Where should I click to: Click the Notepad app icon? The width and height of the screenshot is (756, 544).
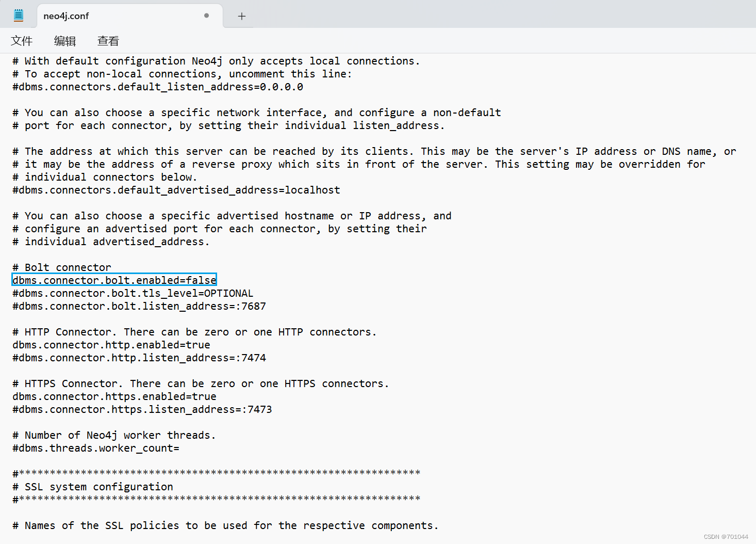pos(19,15)
